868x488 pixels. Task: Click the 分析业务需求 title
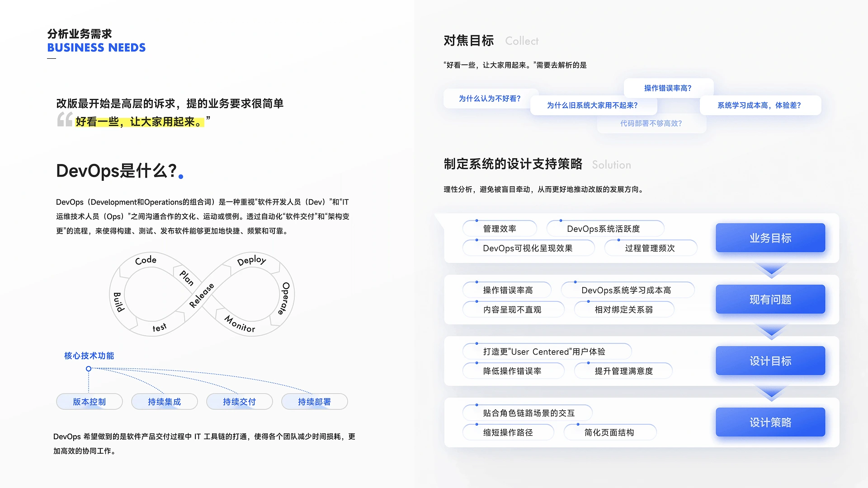(80, 34)
